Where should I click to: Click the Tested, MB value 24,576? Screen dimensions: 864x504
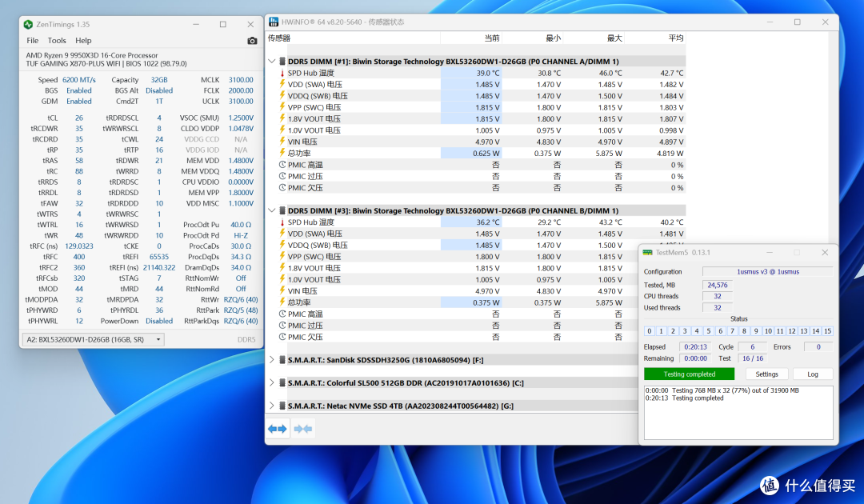coord(717,285)
